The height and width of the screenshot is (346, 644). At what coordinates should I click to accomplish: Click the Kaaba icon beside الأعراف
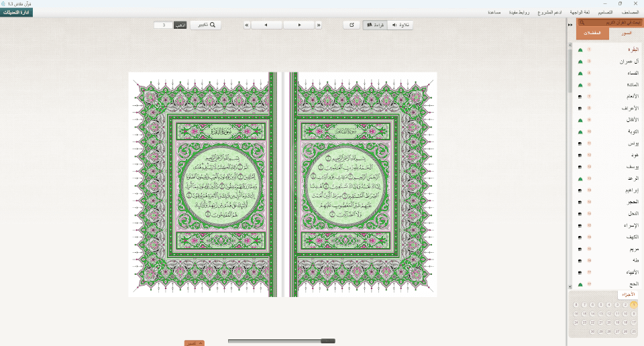(580, 109)
